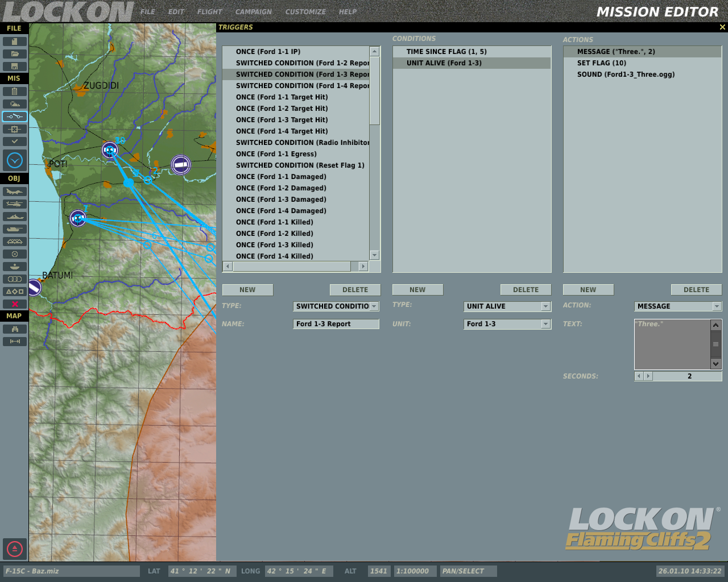This screenshot has width=728, height=582.
Task: Select the airplane object tool
Action: click(15, 192)
